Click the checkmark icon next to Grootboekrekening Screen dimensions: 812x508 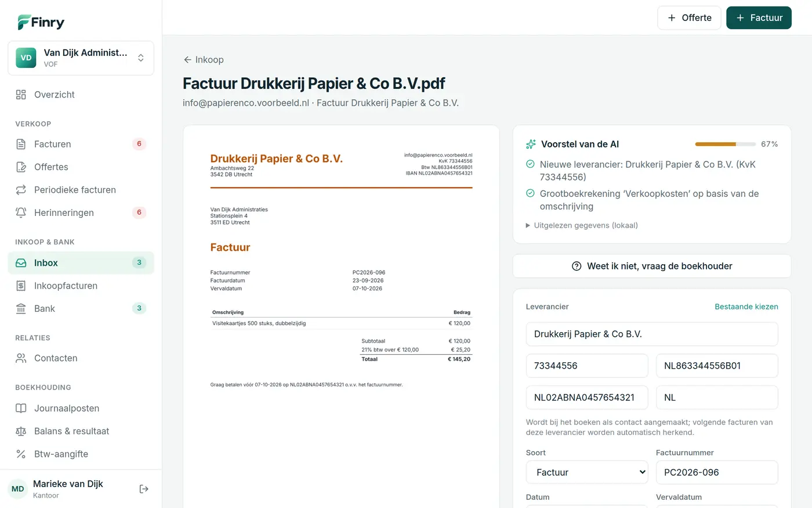click(x=530, y=193)
